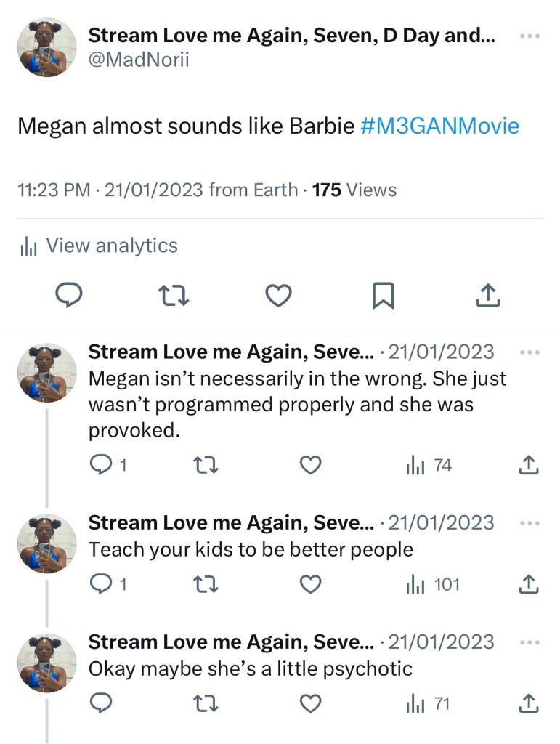Open more options on the main tweet
This screenshot has height=744, width=560.
(530, 36)
